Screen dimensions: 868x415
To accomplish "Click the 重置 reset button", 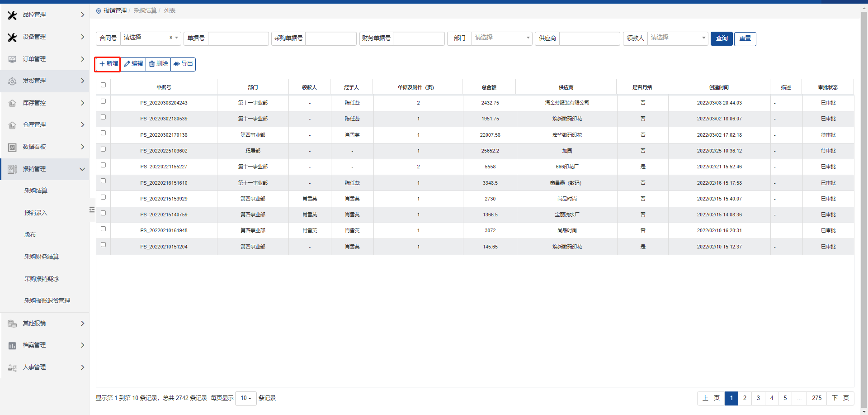I will tap(745, 38).
